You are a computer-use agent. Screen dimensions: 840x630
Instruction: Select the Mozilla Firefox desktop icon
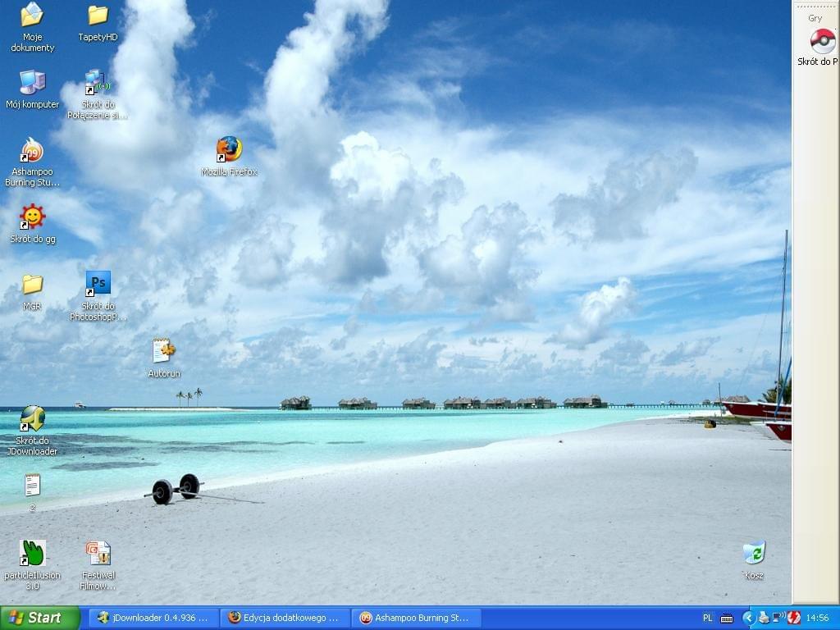(229, 149)
